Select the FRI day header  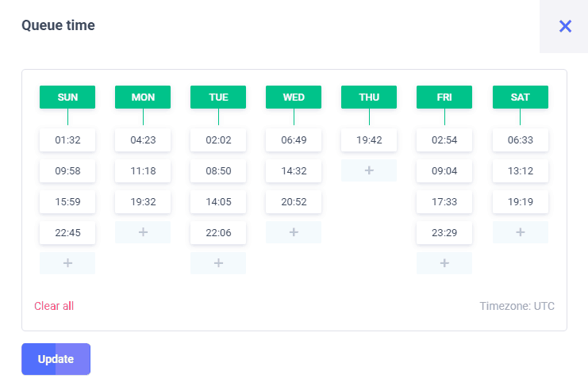444,97
